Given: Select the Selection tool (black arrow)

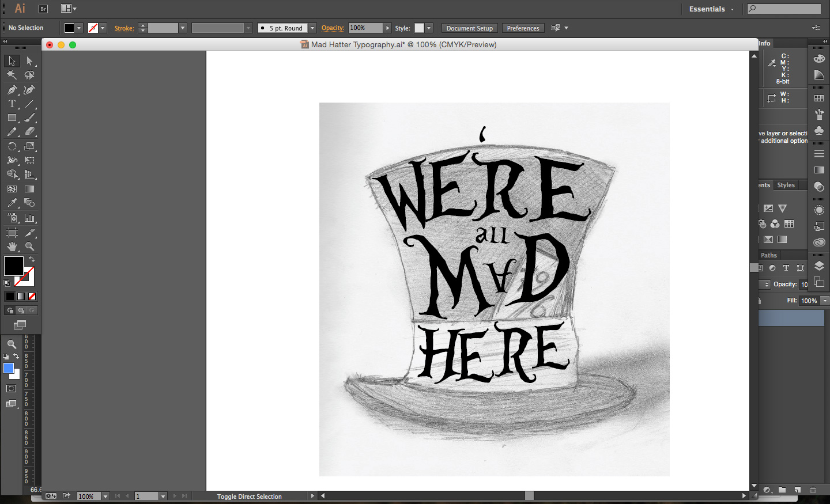Looking at the screenshot, I should pyautogui.click(x=12, y=61).
